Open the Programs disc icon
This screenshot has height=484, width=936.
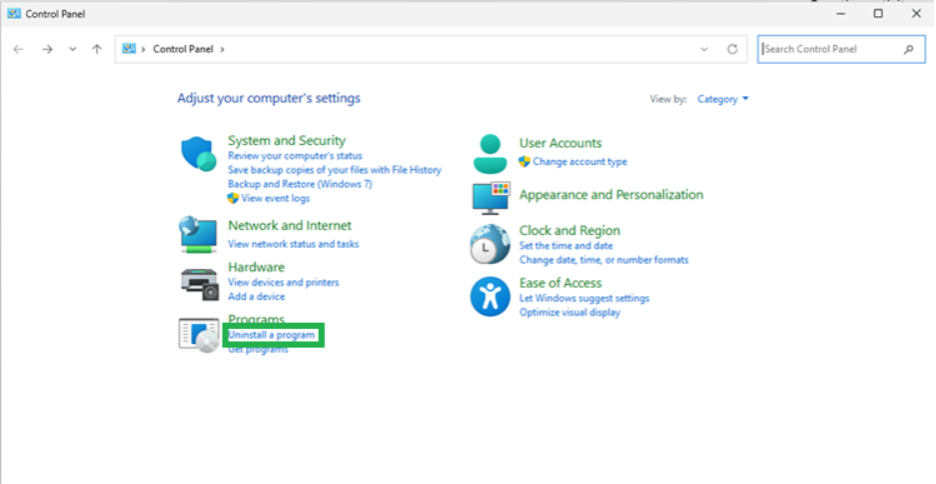point(199,335)
